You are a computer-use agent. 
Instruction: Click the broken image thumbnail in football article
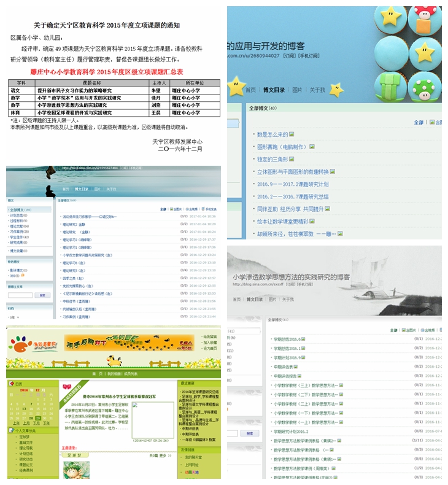click(152, 420)
